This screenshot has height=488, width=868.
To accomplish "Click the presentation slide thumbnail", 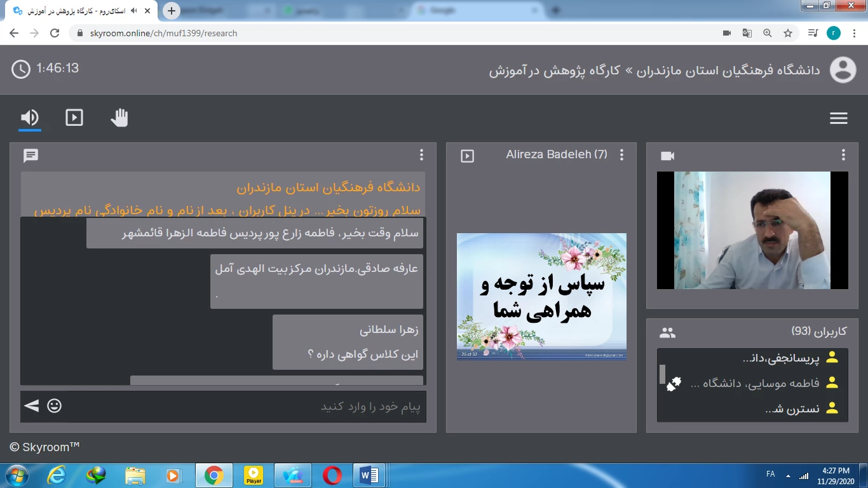I will click(541, 297).
